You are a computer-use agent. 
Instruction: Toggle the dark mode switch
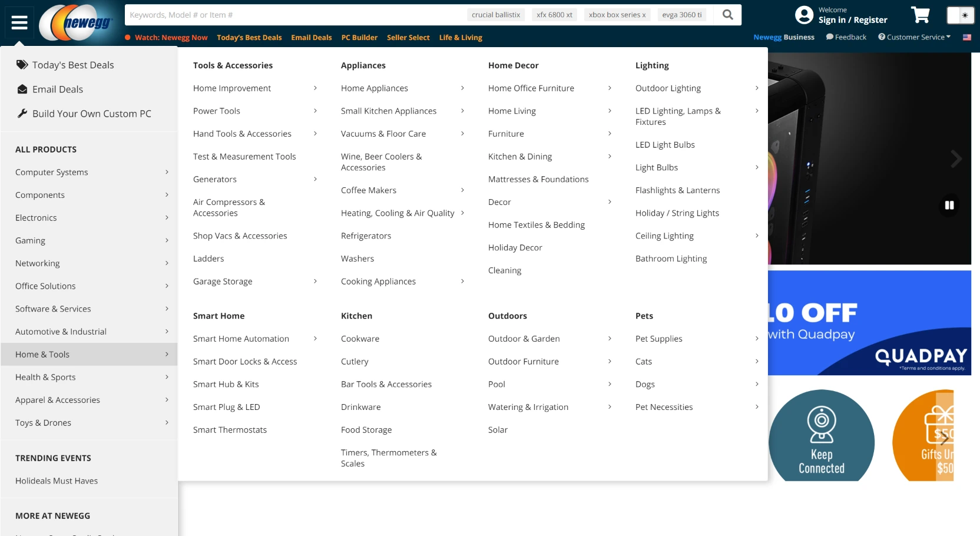[x=960, y=15]
